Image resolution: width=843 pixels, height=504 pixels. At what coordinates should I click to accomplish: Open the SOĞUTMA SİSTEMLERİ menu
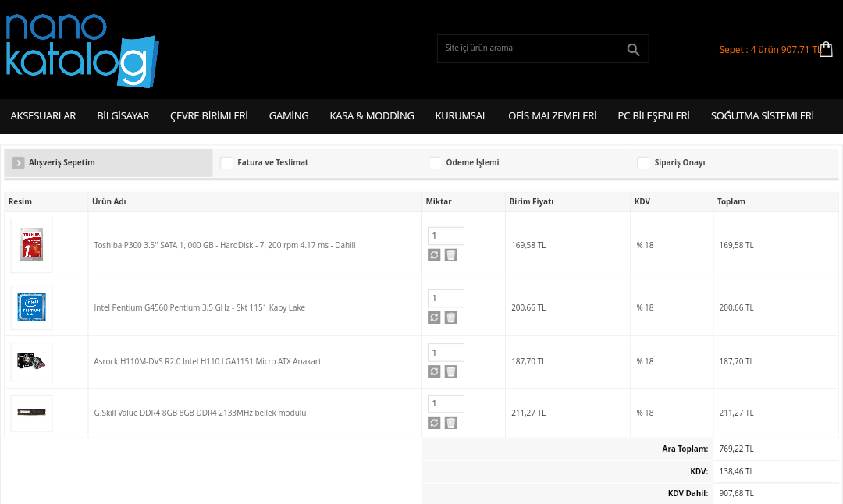(x=763, y=116)
